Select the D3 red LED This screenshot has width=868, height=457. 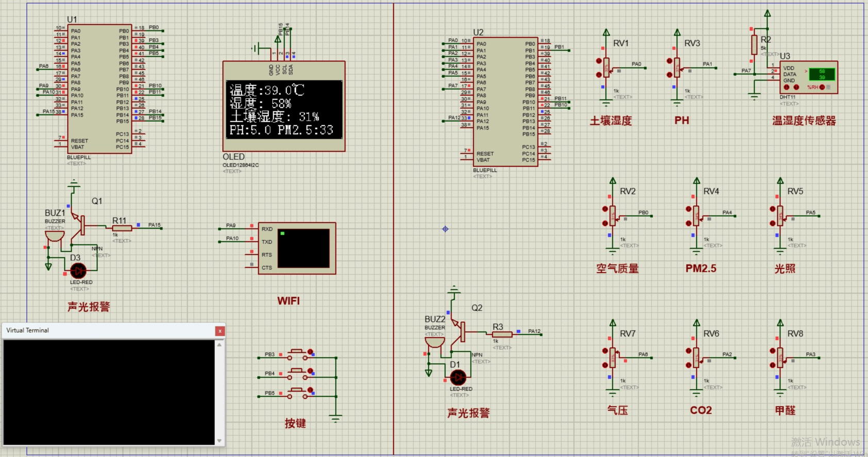78,270
